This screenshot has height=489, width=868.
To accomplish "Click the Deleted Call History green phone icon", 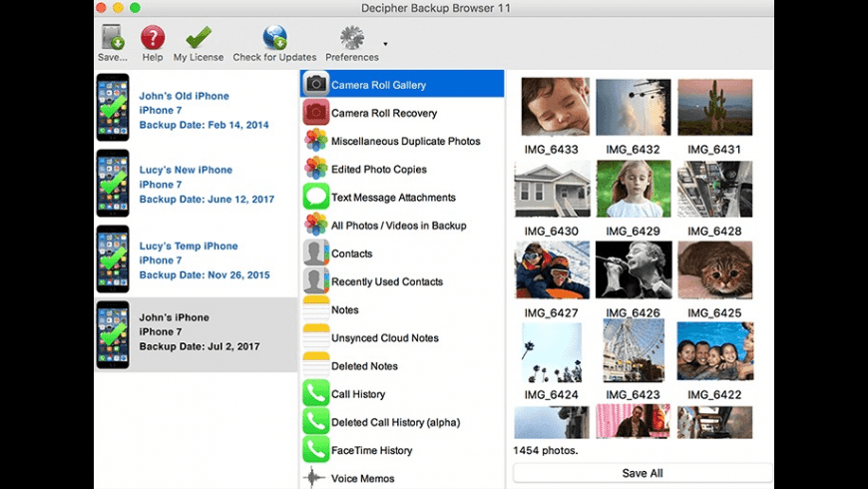I will 316,422.
